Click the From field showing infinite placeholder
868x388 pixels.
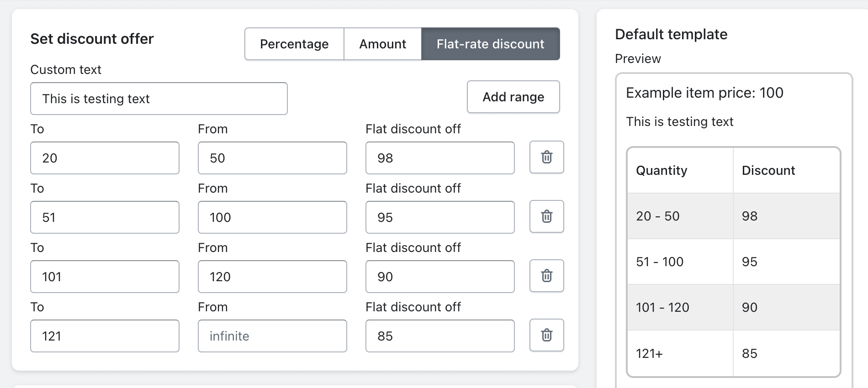pos(272,336)
